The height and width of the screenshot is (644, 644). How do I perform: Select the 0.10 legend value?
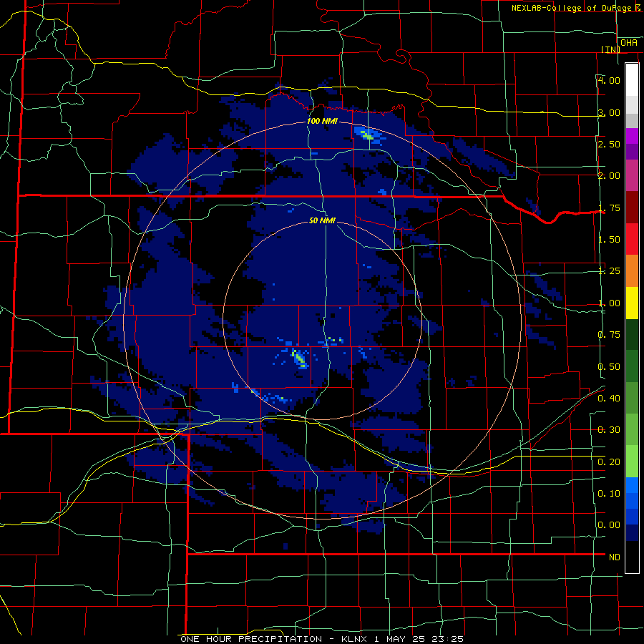coord(609,494)
